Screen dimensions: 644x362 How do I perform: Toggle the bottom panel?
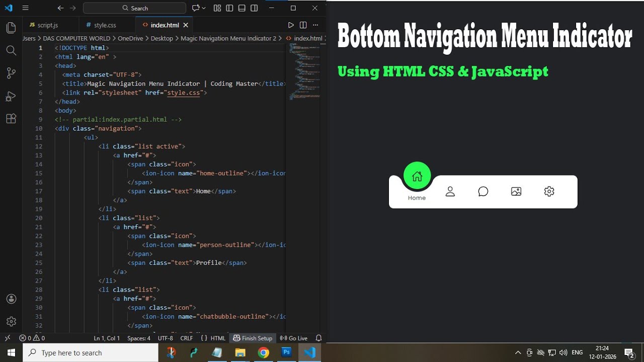[x=242, y=8]
